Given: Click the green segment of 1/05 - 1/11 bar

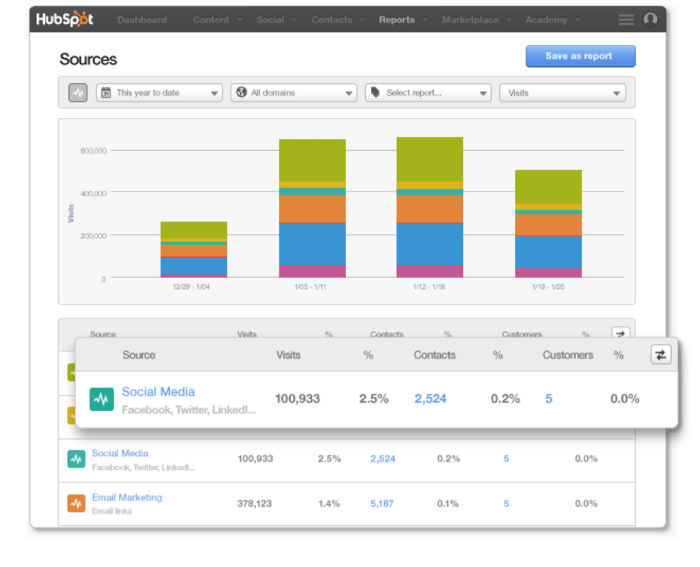Looking at the screenshot, I should pos(312,160).
